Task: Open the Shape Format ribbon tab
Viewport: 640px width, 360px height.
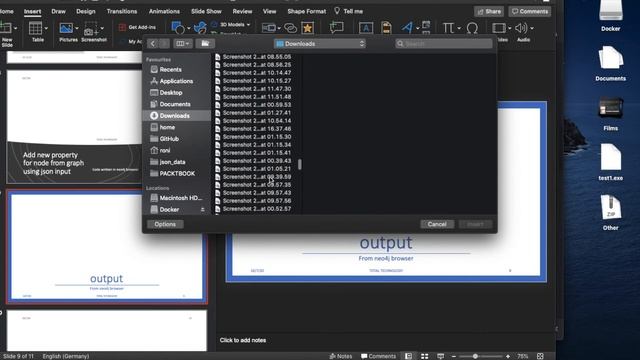Action: 307,11
